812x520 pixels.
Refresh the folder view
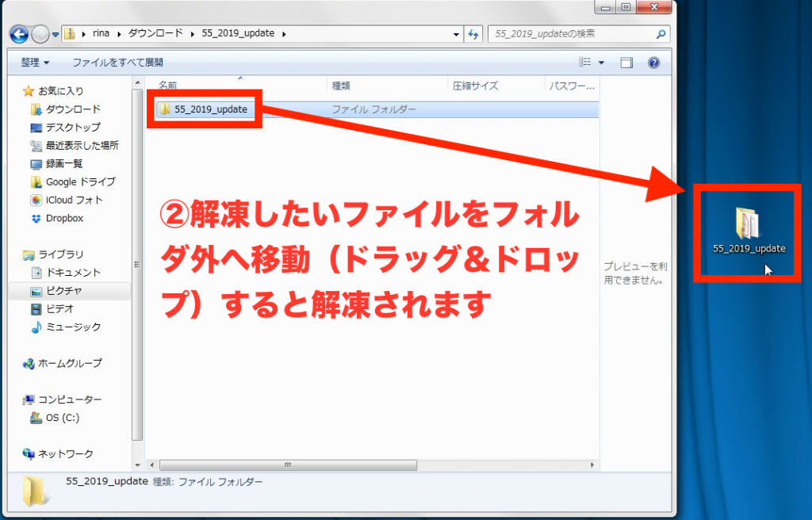coord(473,34)
